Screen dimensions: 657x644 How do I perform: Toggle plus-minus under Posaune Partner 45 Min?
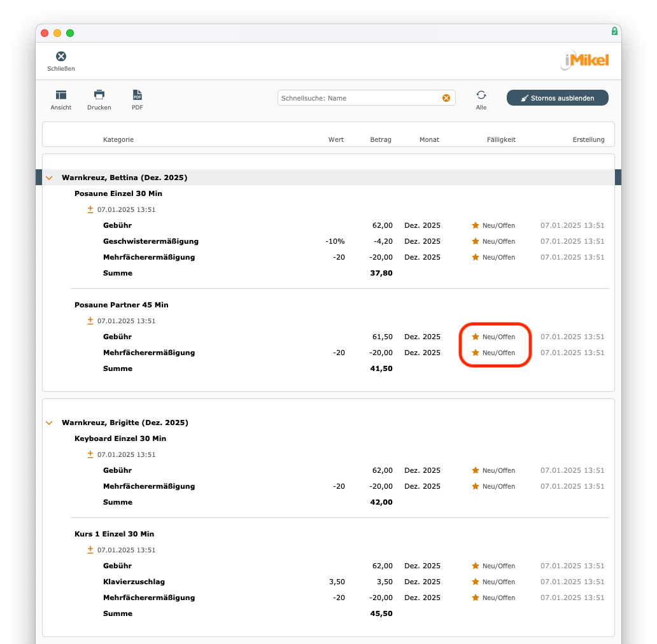tap(90, 321)
